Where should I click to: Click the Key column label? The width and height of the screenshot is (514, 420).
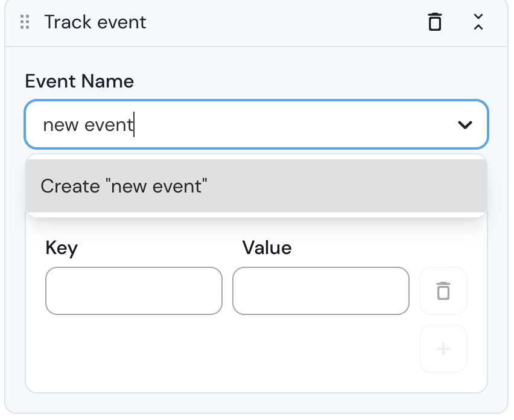click(62, 247)
